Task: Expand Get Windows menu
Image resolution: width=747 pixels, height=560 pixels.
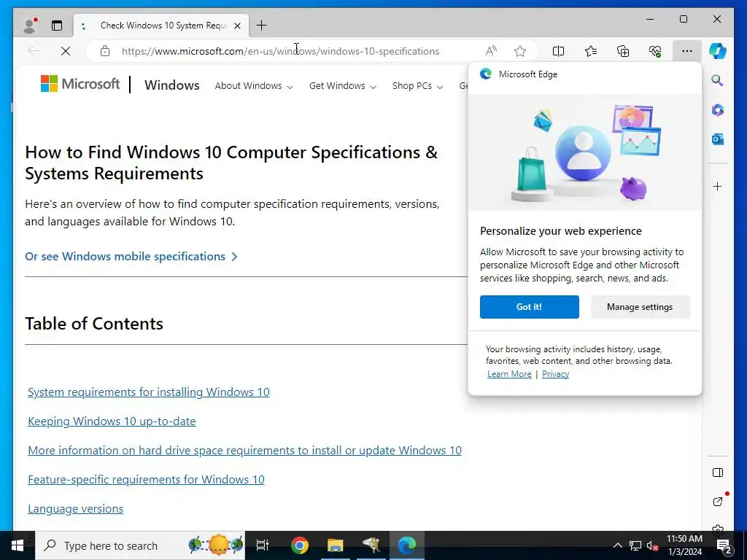Action: [x=343, y=86]
